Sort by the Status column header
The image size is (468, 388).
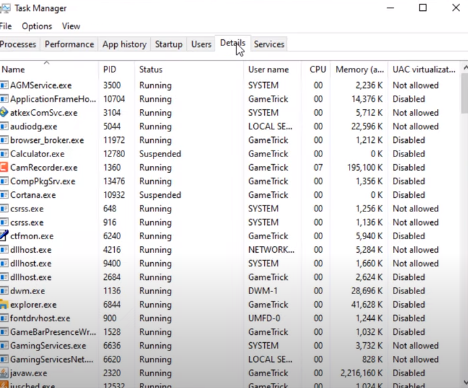(x=189, y=69)
